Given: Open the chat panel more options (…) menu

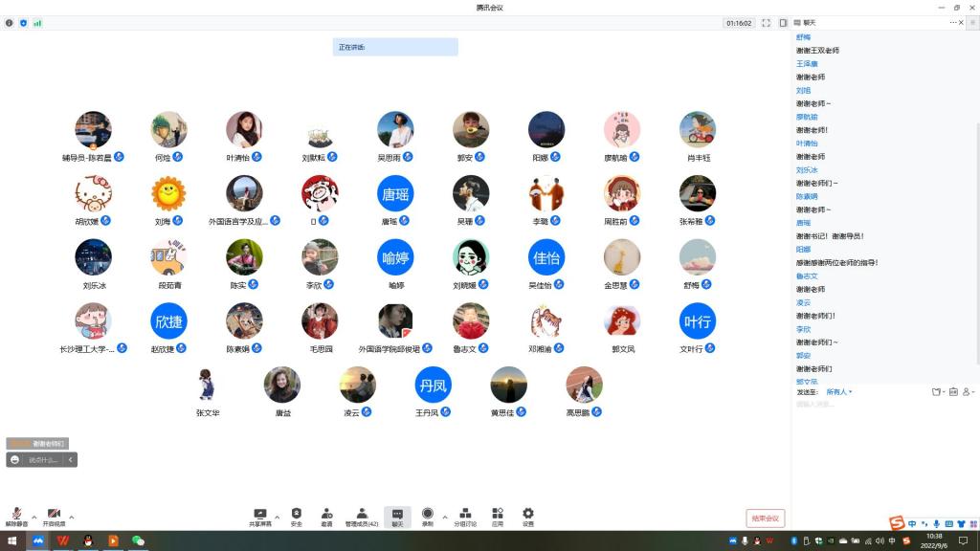Looking at the screenshot, I should pos(953,22).
